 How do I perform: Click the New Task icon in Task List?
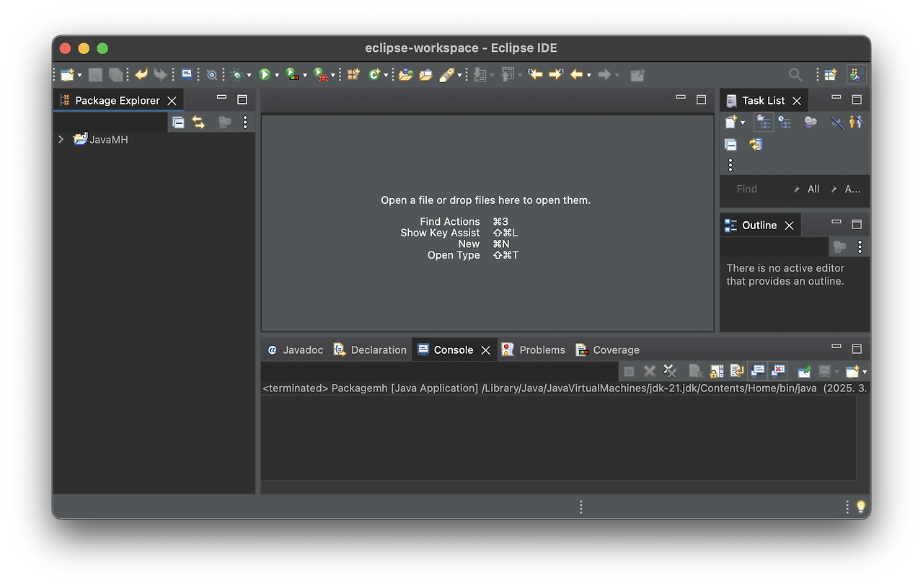731,122
